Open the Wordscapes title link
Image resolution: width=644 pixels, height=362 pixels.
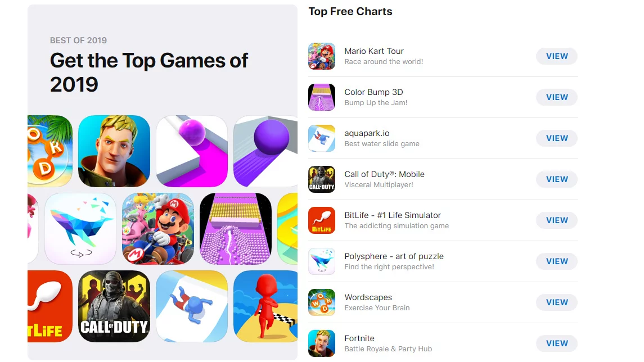368,297
